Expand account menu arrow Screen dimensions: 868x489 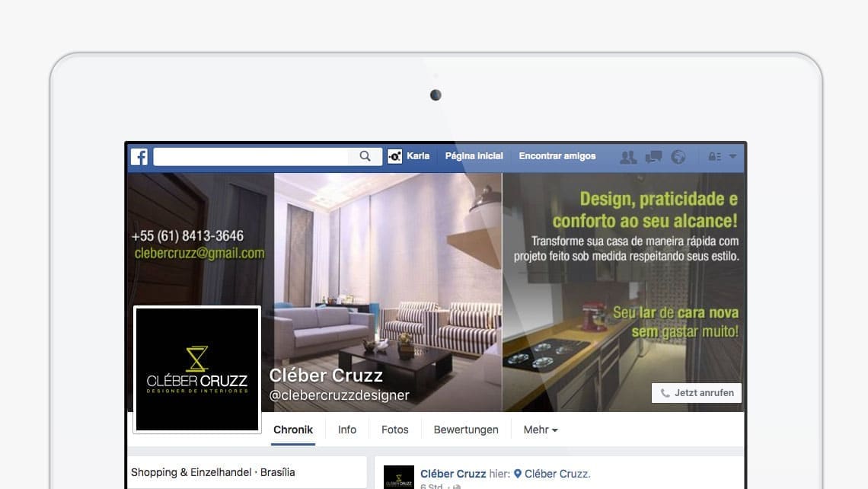[733, 157]
